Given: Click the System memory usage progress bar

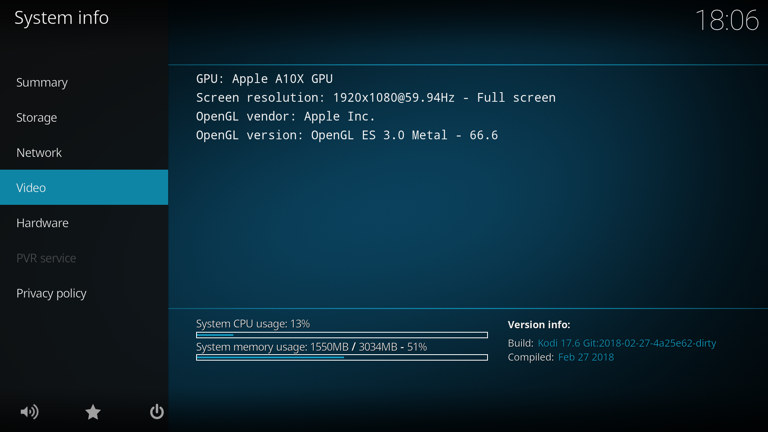Looking at the screenshot, I should pyautogui.click(x=342, y=358).
